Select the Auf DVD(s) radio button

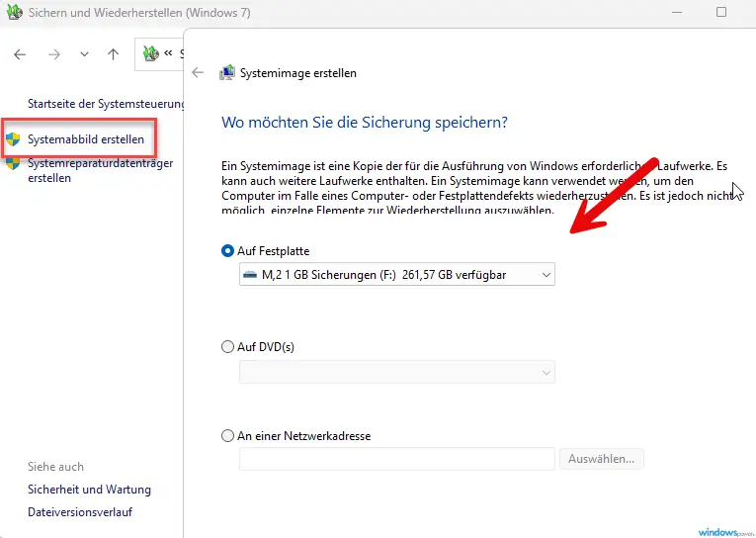coord(228,347)
